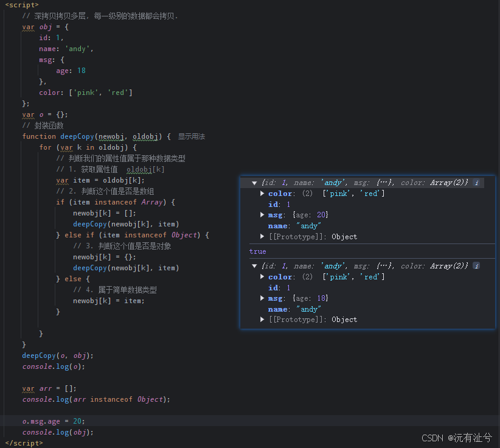This screenshot has width=500, height=448.
Task: Click the color: ['pink', 'red'] code line
Action: coord(85,93)
